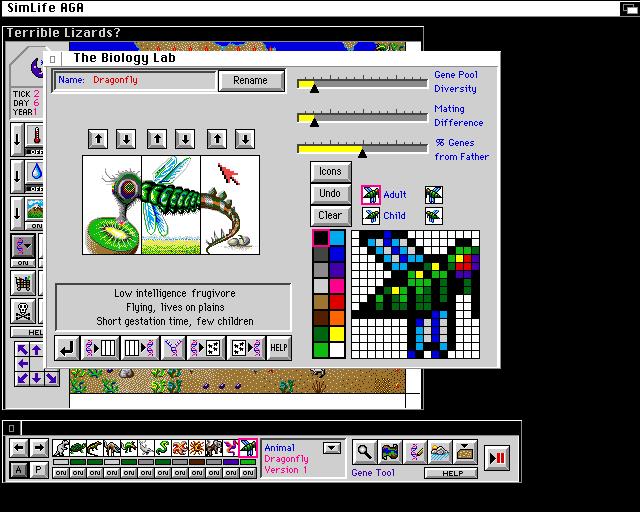Toggle the ON switch under the snake icon
Image resolution: width=640 pixels, height=512 pixels.
163,473
